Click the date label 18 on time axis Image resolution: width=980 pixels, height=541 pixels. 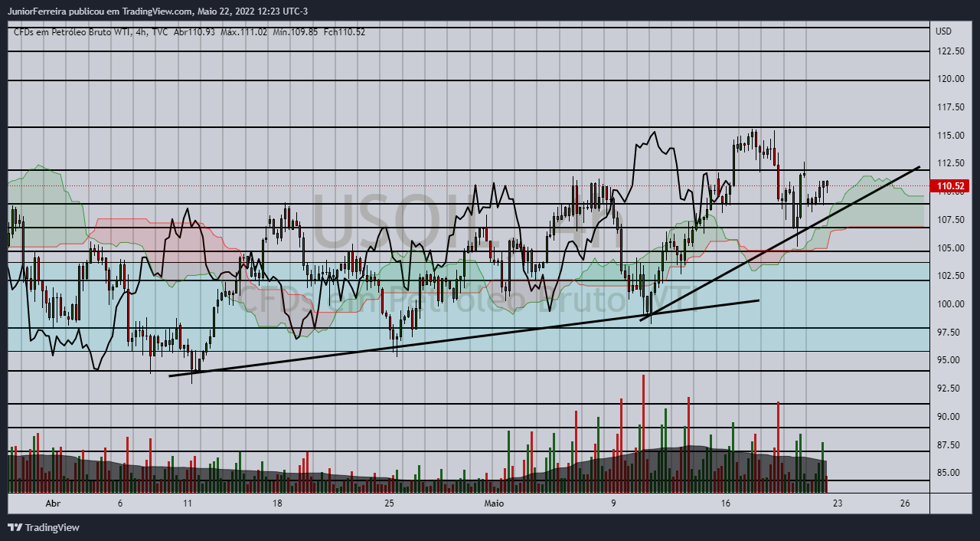pos(277,503)
